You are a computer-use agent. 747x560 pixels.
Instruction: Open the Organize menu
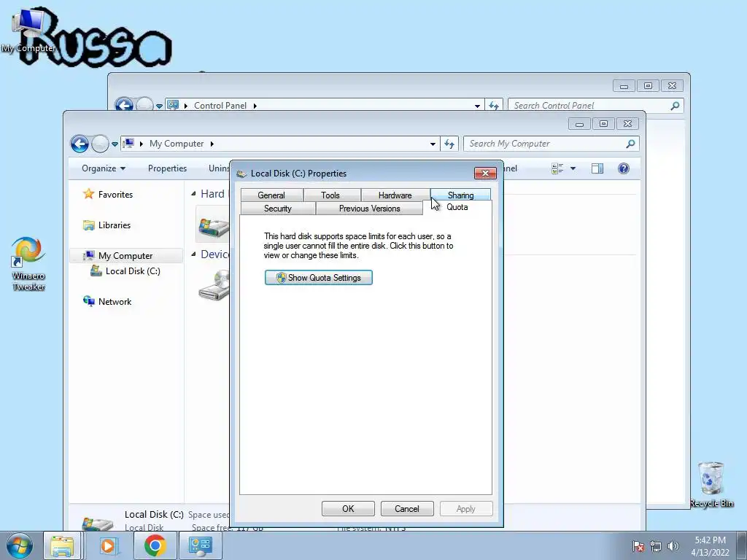pos(104,168)
